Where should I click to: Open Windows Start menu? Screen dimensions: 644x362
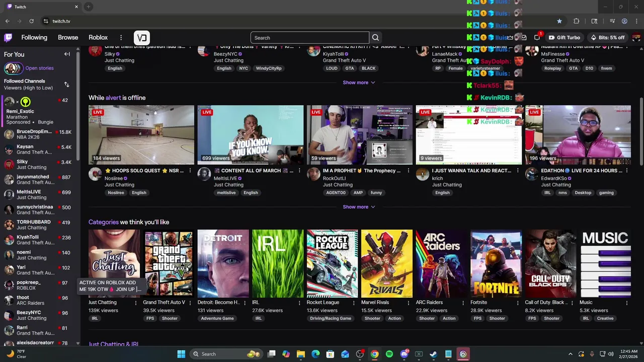coord(181,354)
